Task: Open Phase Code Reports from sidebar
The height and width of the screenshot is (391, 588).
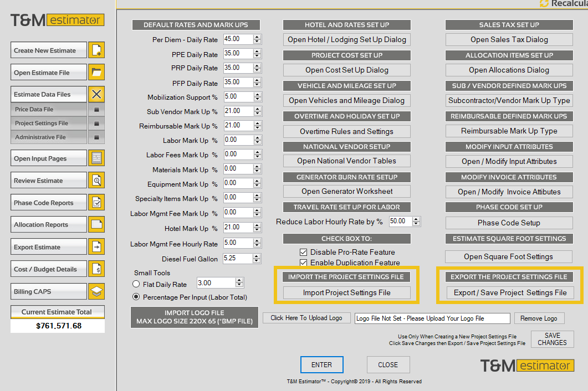Action: tap(49, 203)
